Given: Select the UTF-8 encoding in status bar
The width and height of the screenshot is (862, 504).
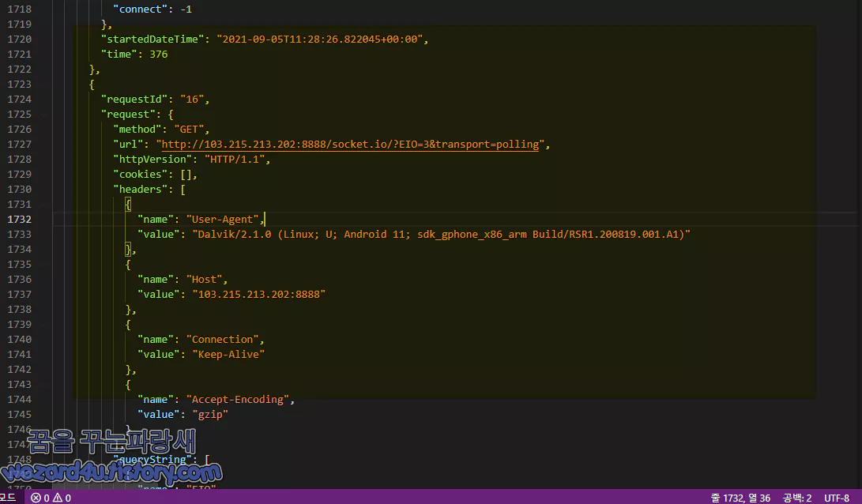Looking at the screenshot, I should point(837,498).
